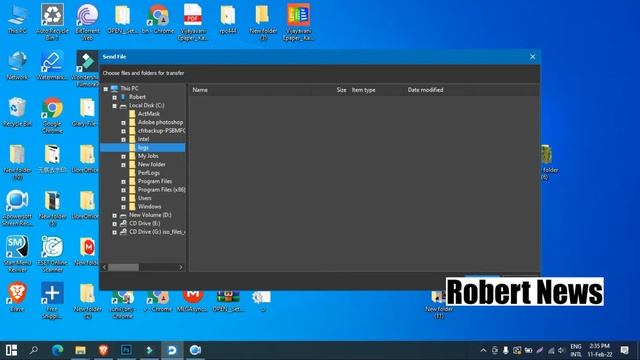Switch to Photoshop in the taskbar
The image size is (640, 360).
(x=126, y=350)
